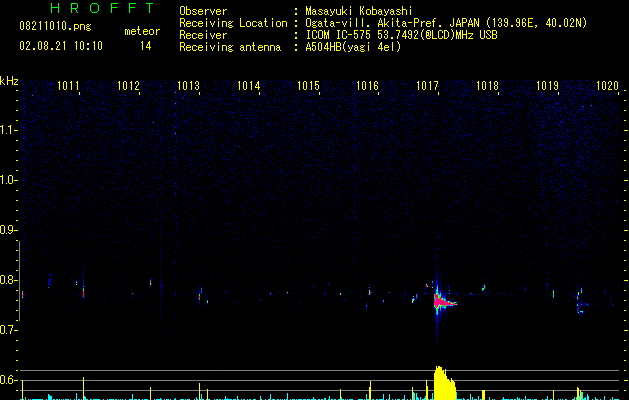
Task: Click the meteor echo trace near 1019.5
Action: point(581,301)
